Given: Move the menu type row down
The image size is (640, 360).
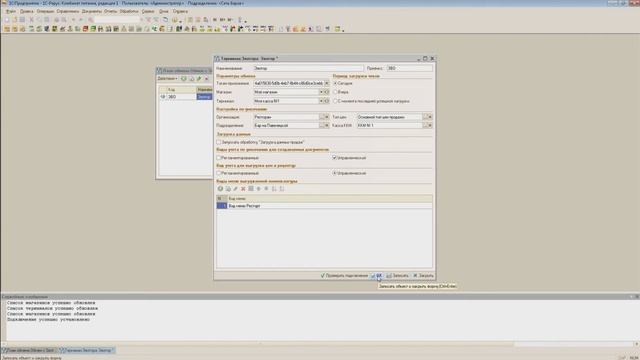Looking at the screenshot, I should pos(267,189).
